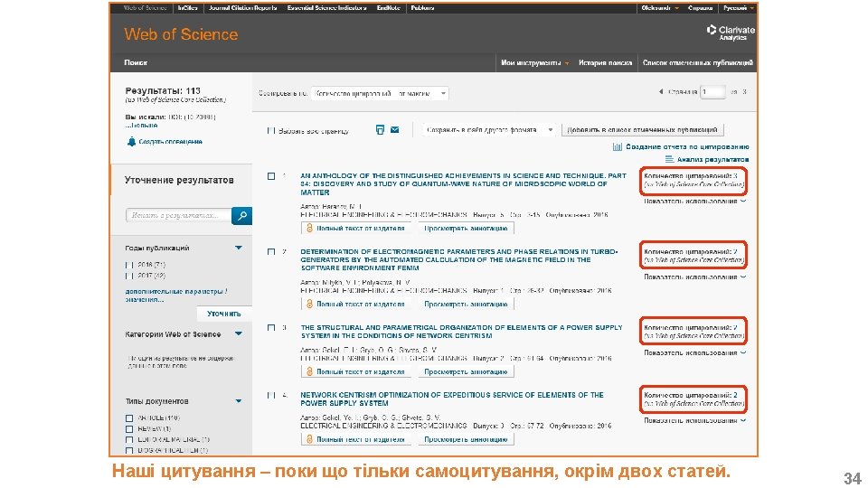Click the page number field

click(712, 92)
